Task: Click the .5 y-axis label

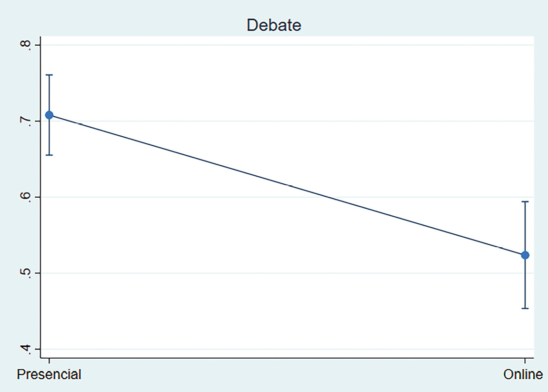Action: 27,273
